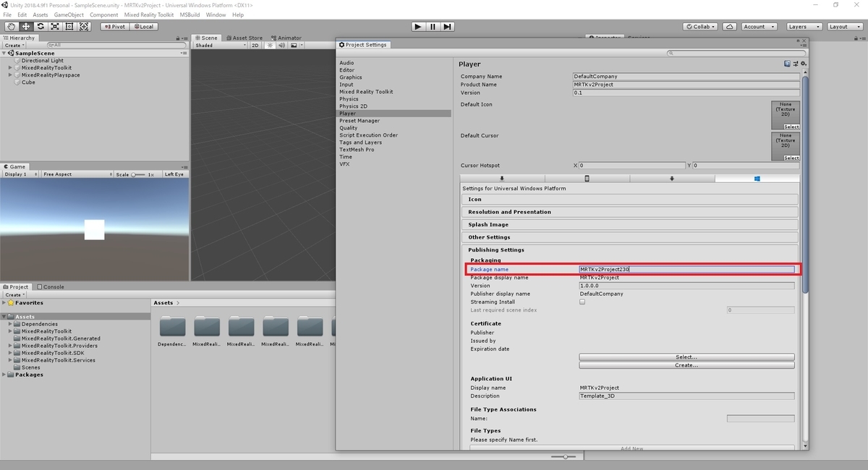The width and height of the screenshot is (868, 470).
Task: Toggle scene lighting icon in Scene view
Action: [x=270, y=45]
